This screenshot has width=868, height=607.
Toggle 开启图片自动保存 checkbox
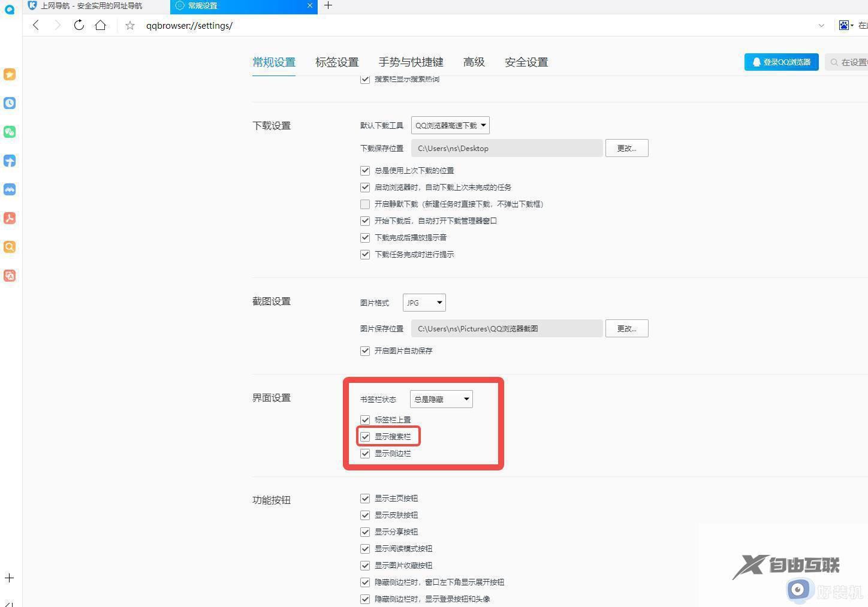[365, 351]
